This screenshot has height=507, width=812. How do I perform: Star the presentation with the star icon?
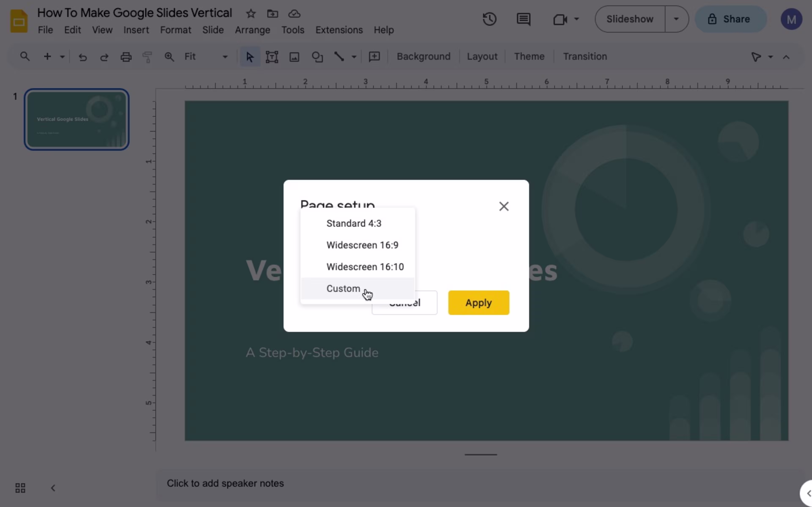tap(251, 14)
